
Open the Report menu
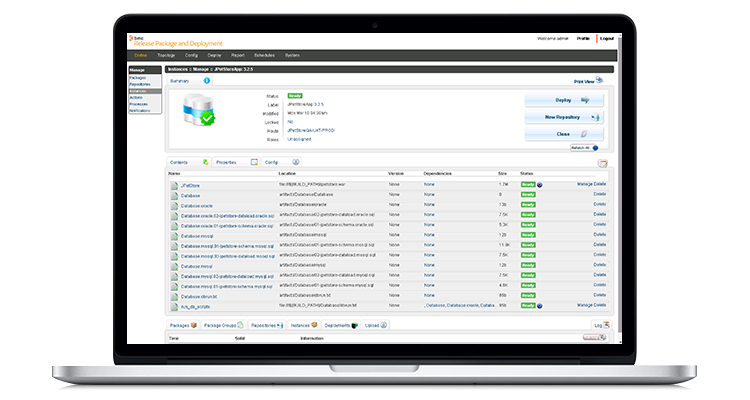click(238, 56)
